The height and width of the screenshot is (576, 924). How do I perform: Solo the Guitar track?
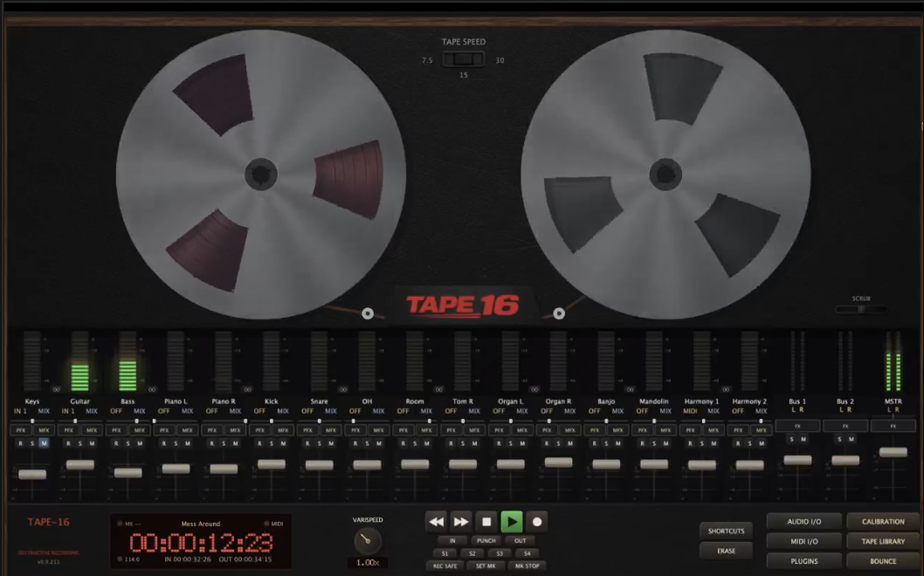80,442
